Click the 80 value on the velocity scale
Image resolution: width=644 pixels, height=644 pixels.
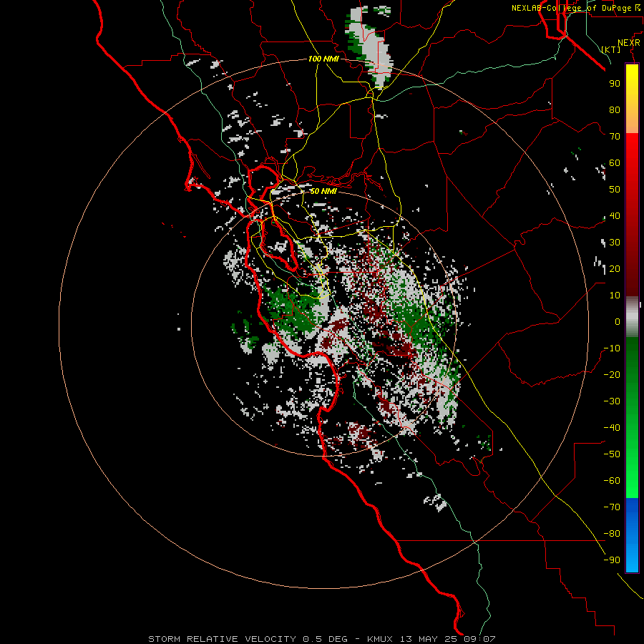[615, 109]
